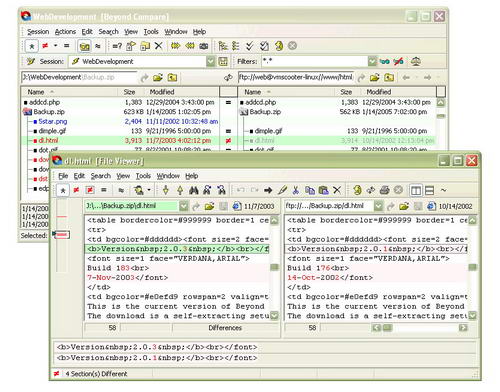This screenshot has height=392, width=500.
Task: Click Browse folder icon beside left path
Action: click(158, 78)
